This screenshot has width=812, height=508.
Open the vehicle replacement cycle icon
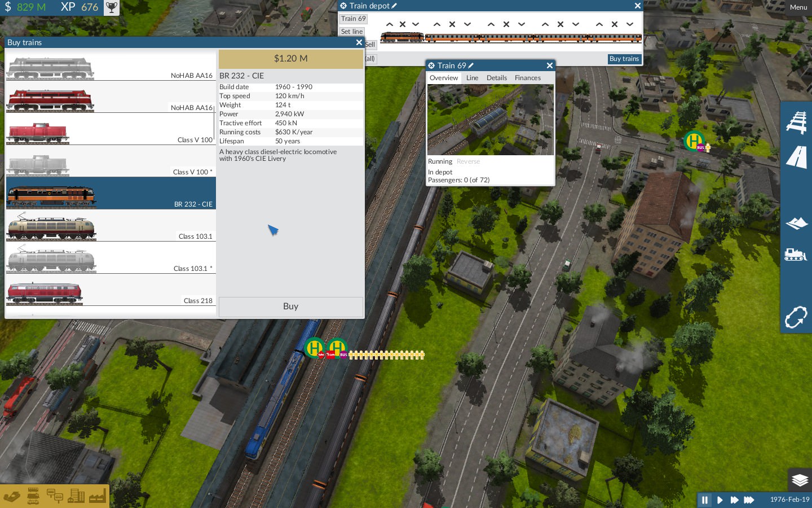tap(796, 317)
